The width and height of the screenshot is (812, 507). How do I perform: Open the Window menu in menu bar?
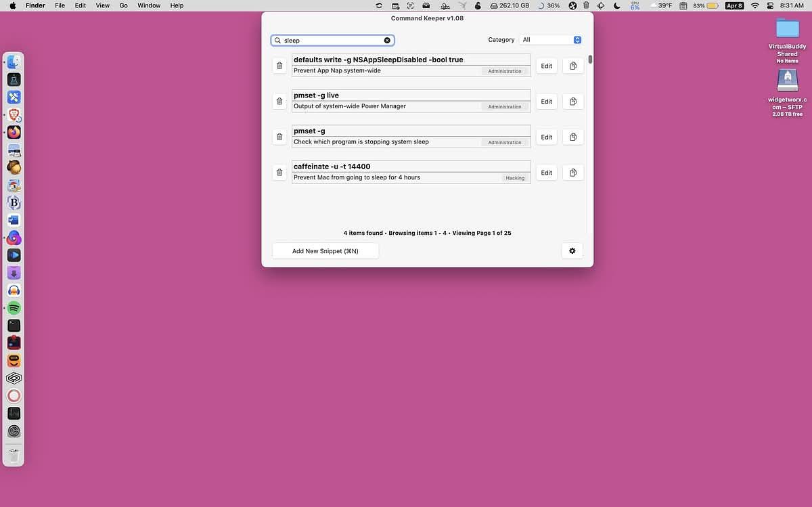pos(149,5)
